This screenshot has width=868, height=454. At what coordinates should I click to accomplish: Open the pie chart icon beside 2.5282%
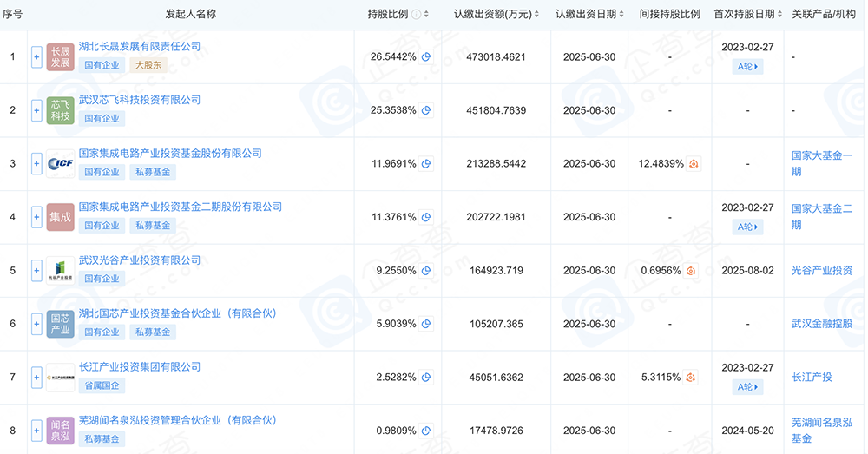pyautogui.click(x=425, y=378)
